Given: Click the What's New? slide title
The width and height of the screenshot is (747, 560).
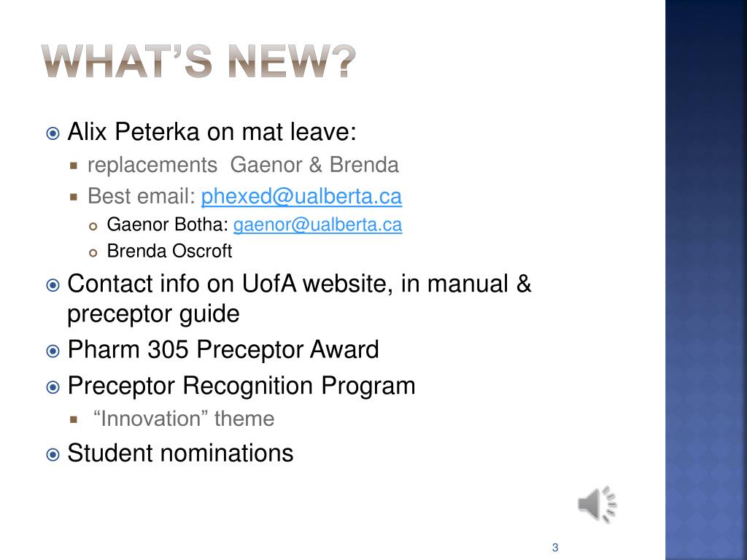Looking at the screenshot, I should pos(198,61).
